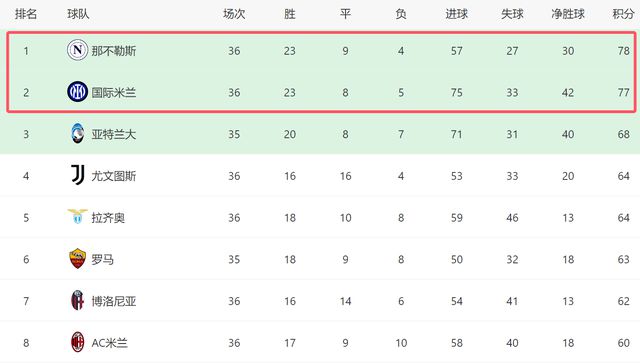The height and width of the screenshot is (363, 640).
Task: Click the 场次 column header
Action: 234,14
